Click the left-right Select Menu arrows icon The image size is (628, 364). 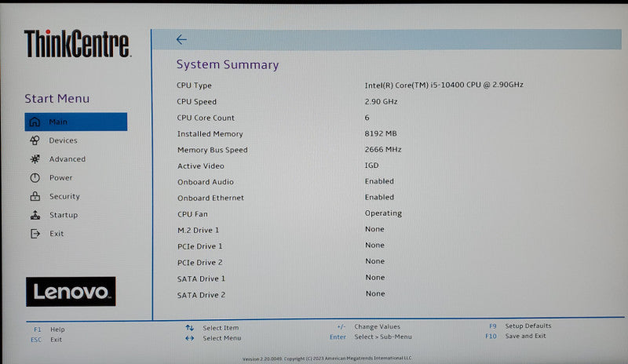pyautogui.click(x=189, y=338)
